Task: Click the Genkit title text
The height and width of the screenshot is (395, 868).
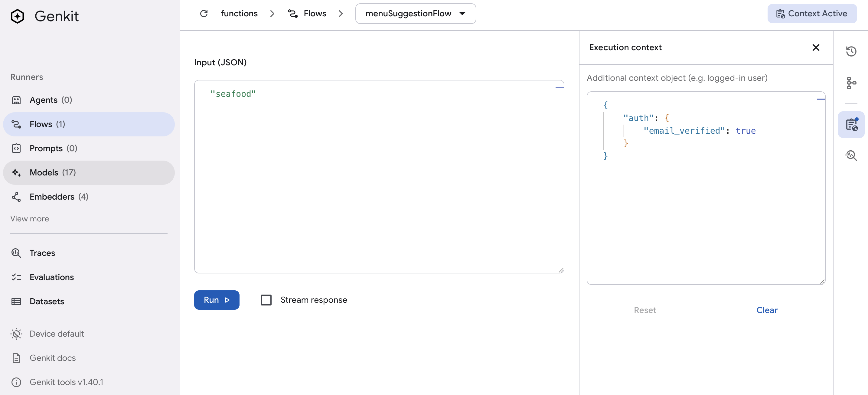Action: (57, 16)
